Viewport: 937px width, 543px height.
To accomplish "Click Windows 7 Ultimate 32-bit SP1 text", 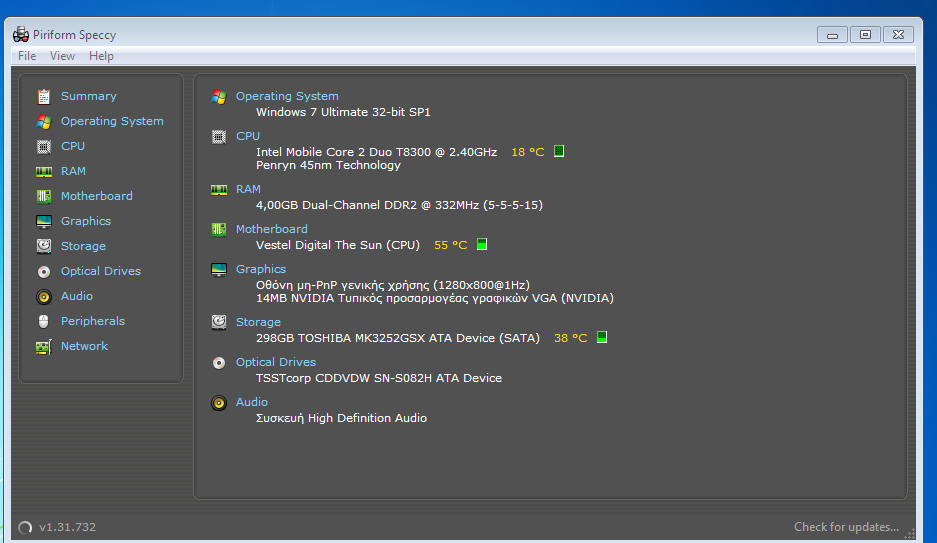I will pos(343,112).
